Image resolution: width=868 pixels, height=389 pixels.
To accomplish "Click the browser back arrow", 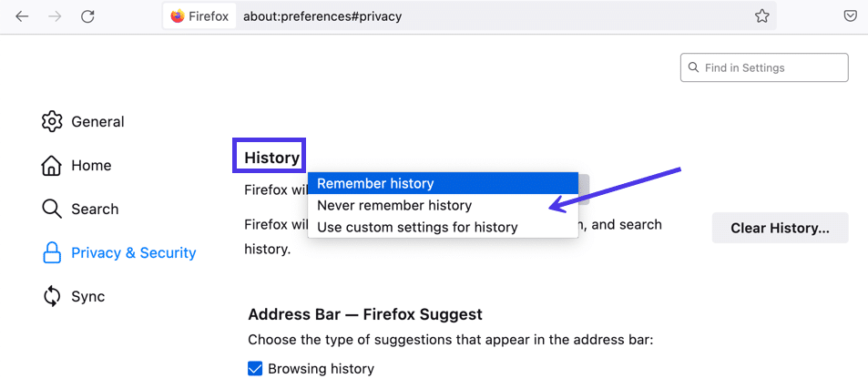I will pyautogui.click(x=22, y=16).
